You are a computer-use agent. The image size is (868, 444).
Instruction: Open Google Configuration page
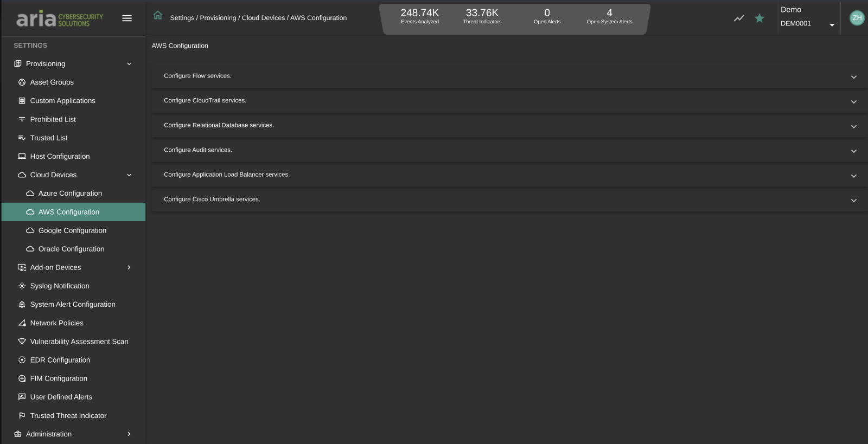click(73, 230)
